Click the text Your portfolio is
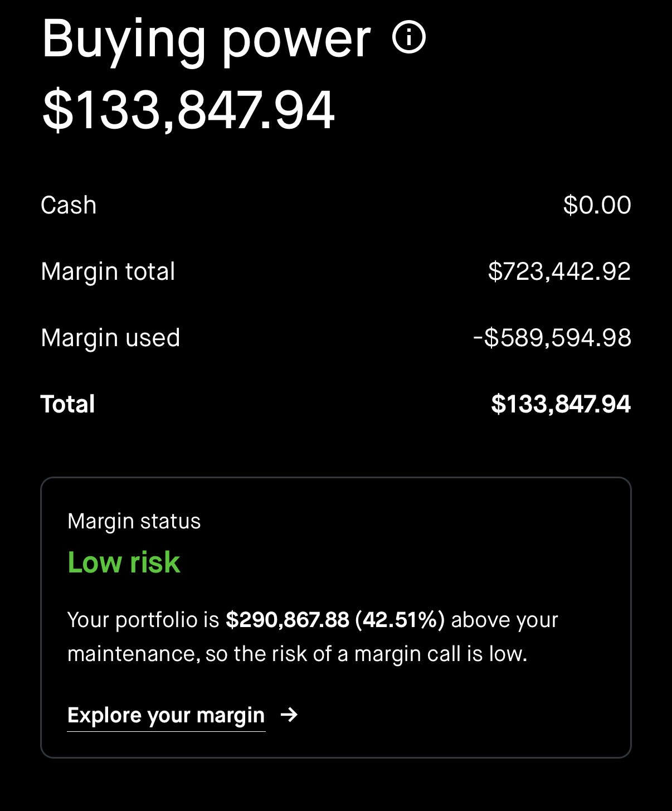 coord(143,620)
